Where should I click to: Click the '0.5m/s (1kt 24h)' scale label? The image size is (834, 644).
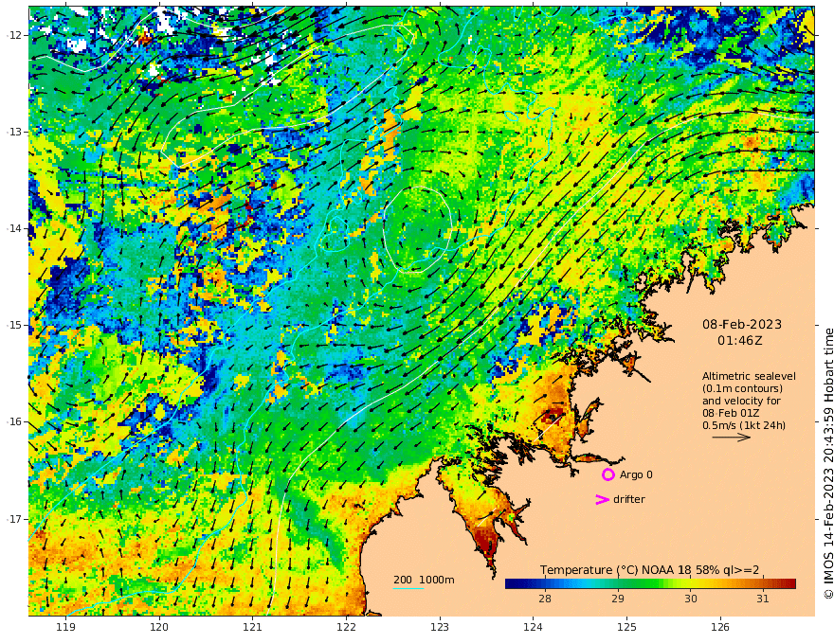pos(744,425)
